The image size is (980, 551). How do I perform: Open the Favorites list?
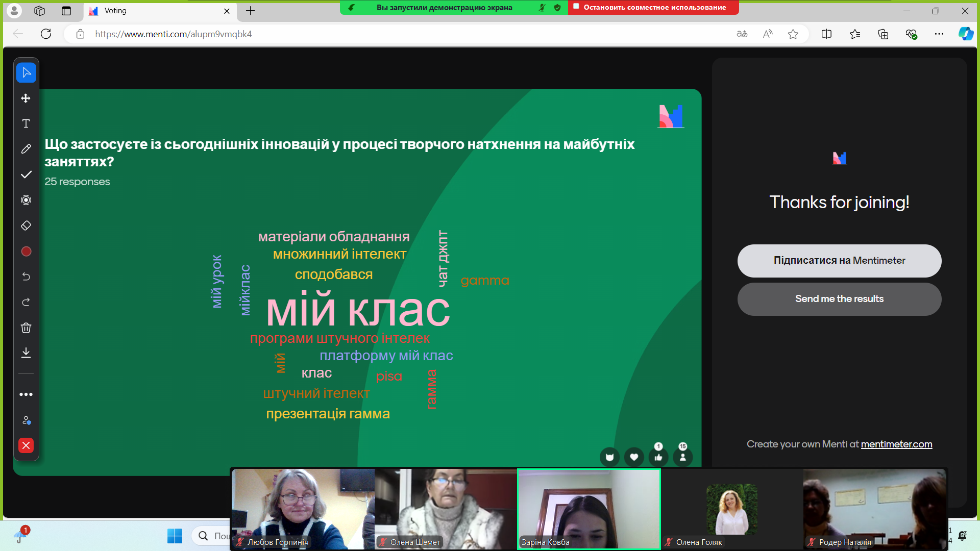855,34
